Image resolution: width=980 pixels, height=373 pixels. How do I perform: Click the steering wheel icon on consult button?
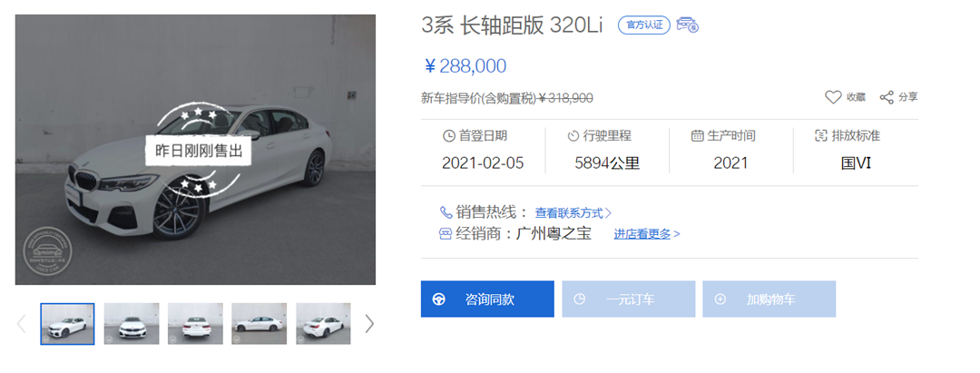pos(439,299)
